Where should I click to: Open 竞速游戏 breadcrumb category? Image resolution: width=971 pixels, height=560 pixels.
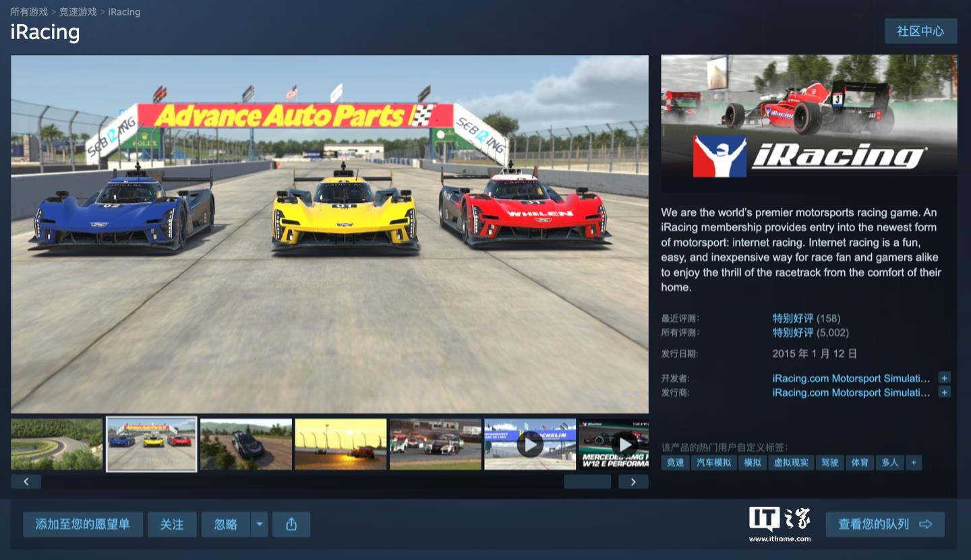pos(78,12)
